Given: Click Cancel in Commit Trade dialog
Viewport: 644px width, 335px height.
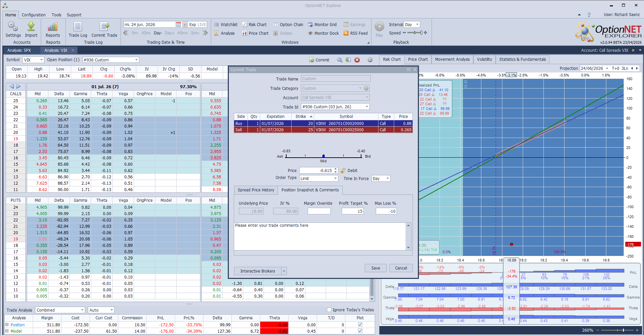Looking at the screenshot, I should [x=401, y=268].
